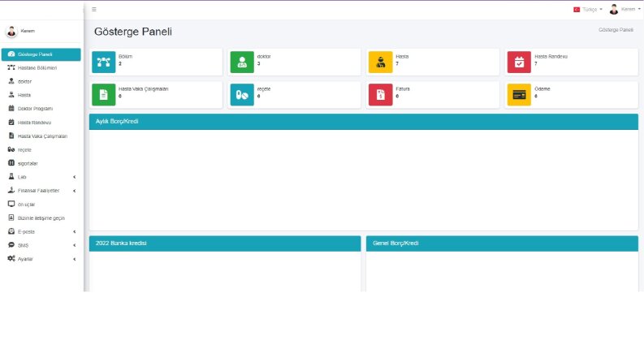Click the Lab flask icon
This screenshot has width=644, height=362.
(11, 176)
